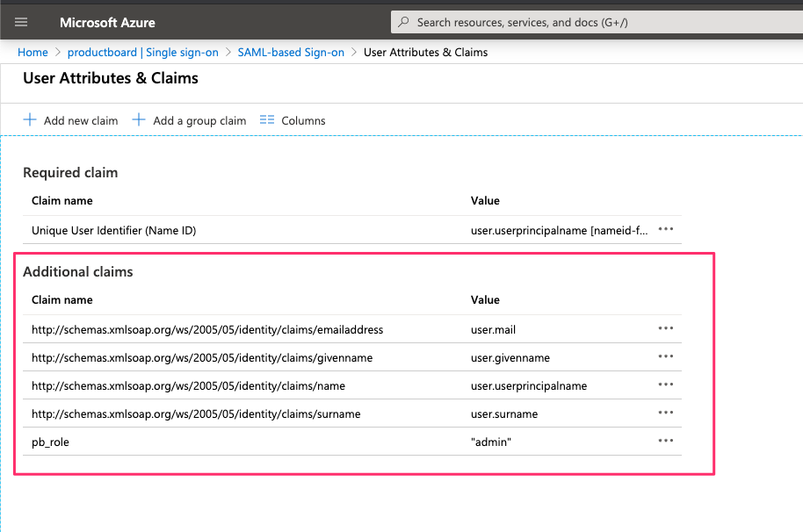Open ellipsis menu for pb_role claim
Image resolution: width=803 pixels, height=532 pixels.
point(665,441)
